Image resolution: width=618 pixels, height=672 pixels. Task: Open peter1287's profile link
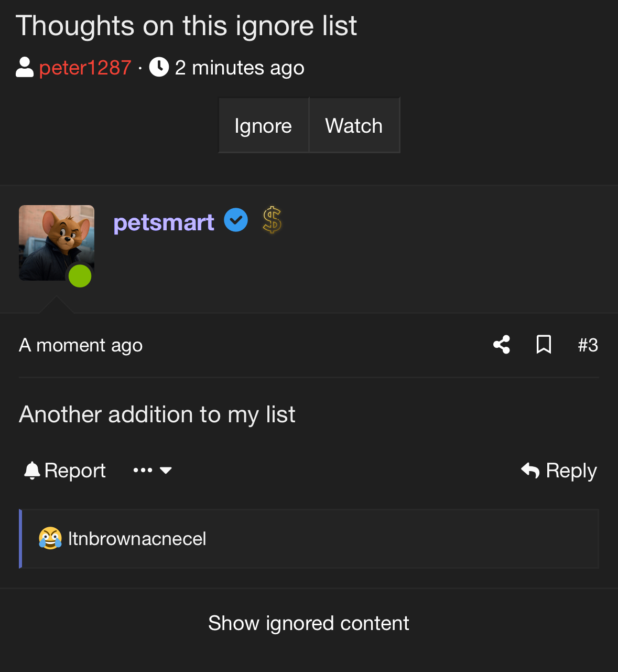pyautogui.click(x=85, y=68)
